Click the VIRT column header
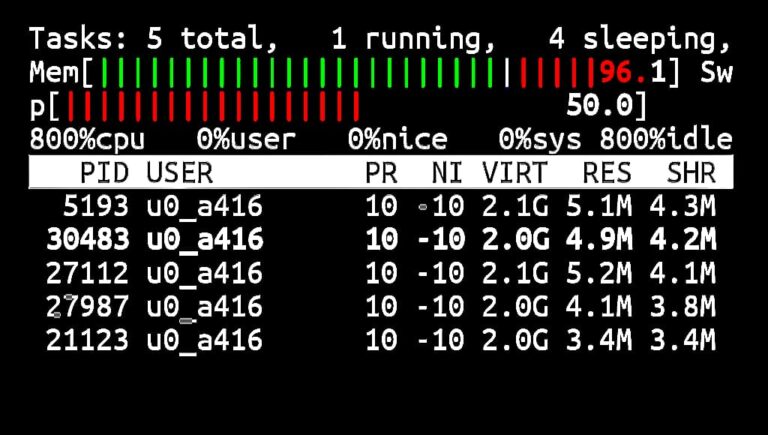This screenshot has height=435, width=768. point(514,172)
